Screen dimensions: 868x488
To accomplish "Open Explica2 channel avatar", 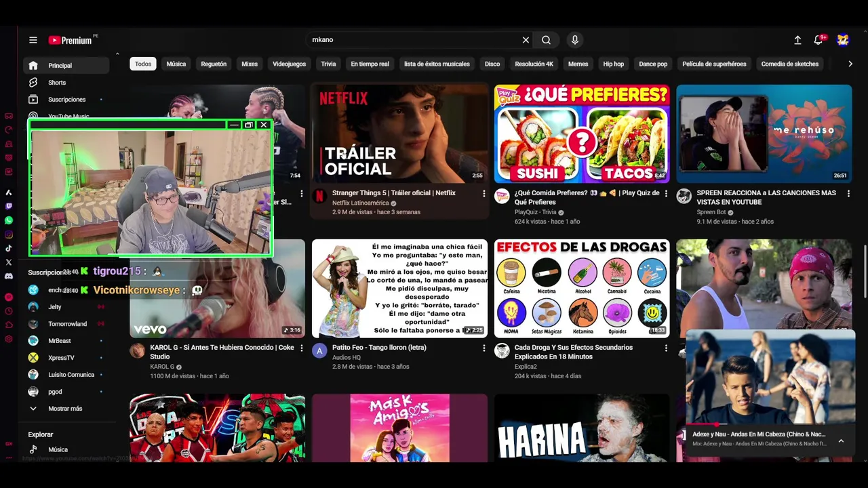I will (x=502, y=351).
